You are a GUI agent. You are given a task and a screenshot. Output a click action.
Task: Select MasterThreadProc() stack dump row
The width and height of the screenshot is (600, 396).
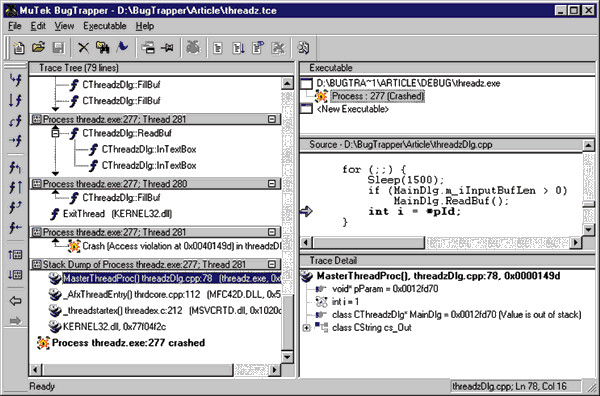pyautogui.click(x=171, y=279)
